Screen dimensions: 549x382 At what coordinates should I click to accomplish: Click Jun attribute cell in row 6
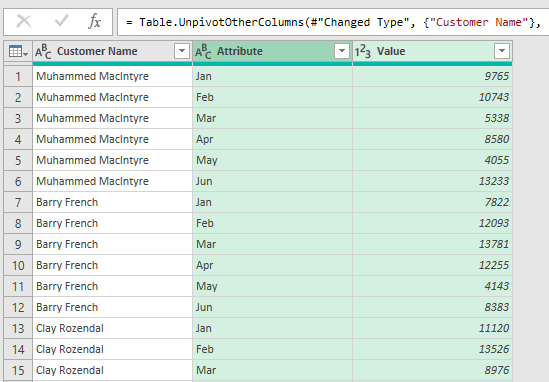(272, 181)
